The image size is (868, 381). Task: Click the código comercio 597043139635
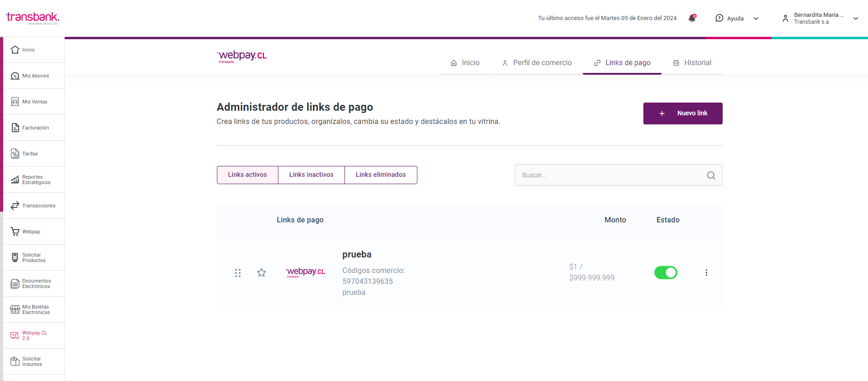point(368,282)
